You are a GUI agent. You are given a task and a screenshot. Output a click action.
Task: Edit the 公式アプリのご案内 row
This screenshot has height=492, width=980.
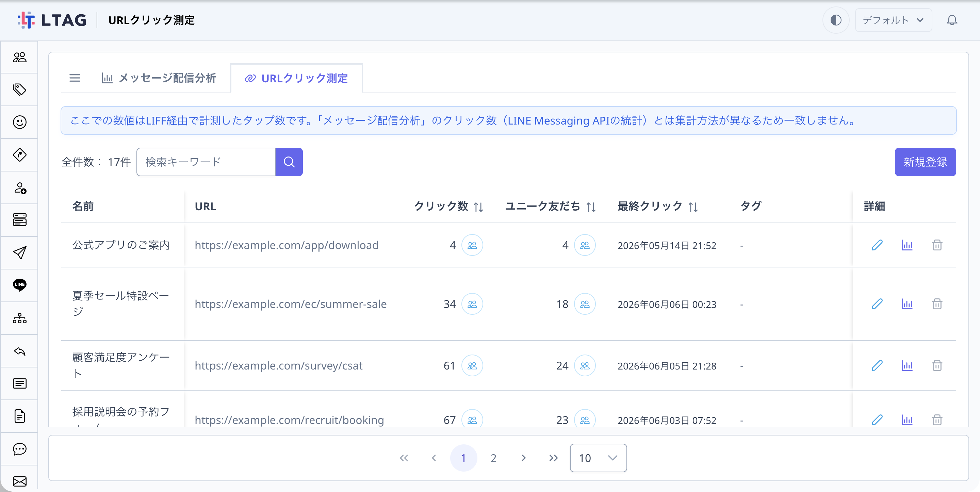pos(877,245)
